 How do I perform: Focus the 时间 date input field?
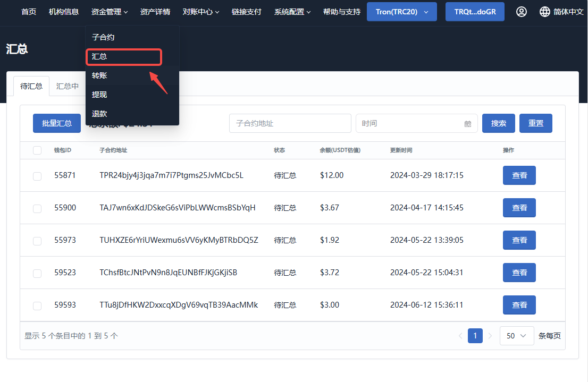pos(417,123)
